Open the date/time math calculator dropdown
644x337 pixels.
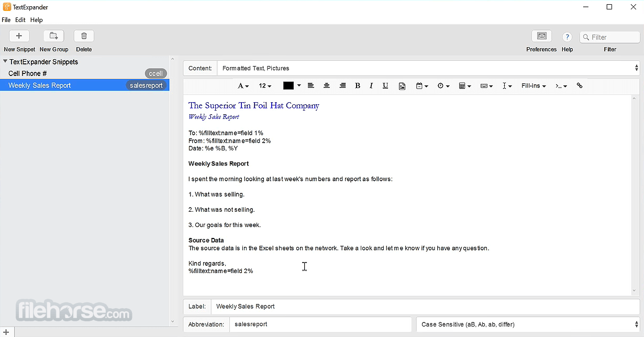coord(465,86)
